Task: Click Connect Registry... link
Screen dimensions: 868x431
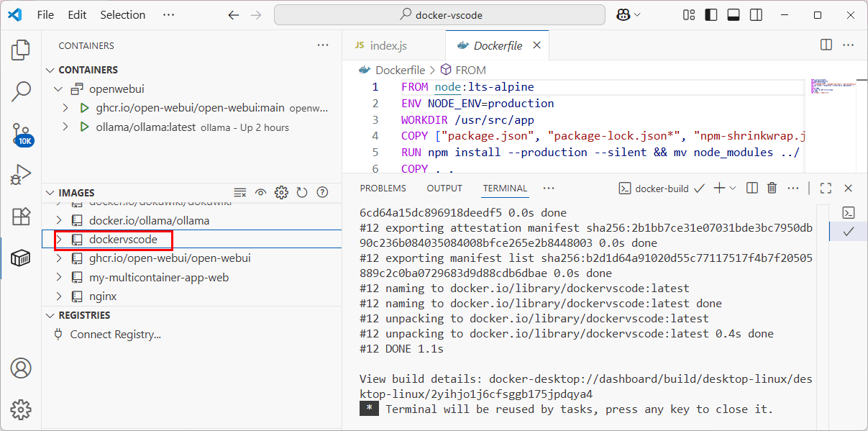Action: (x=115, y=335)
